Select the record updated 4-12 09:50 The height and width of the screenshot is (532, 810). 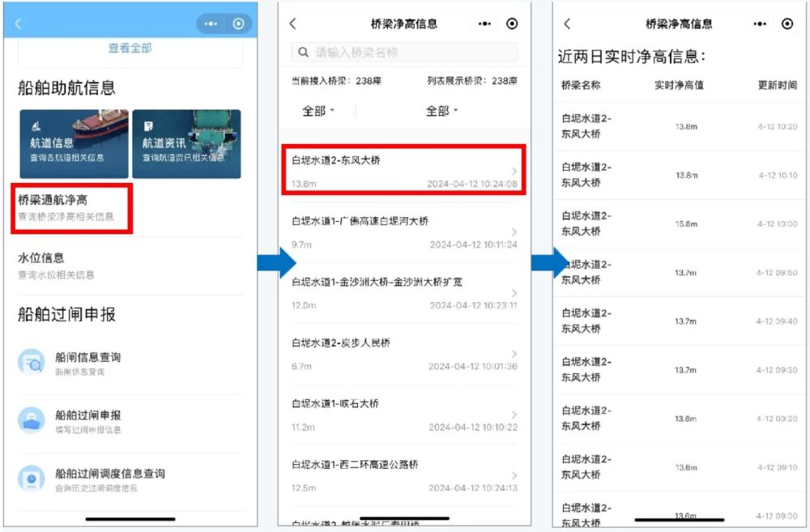pyautogui.click(x=680, y=272)
